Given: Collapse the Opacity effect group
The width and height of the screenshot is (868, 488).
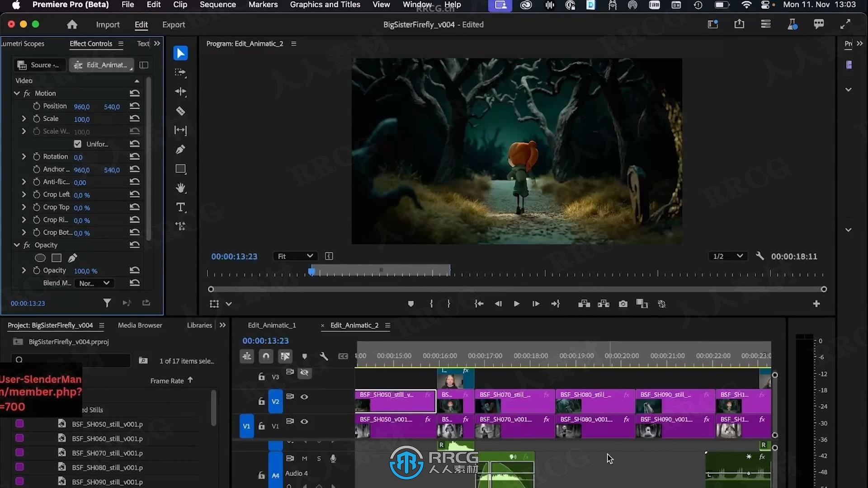Looking at the screenshot, I should point(17,245).
